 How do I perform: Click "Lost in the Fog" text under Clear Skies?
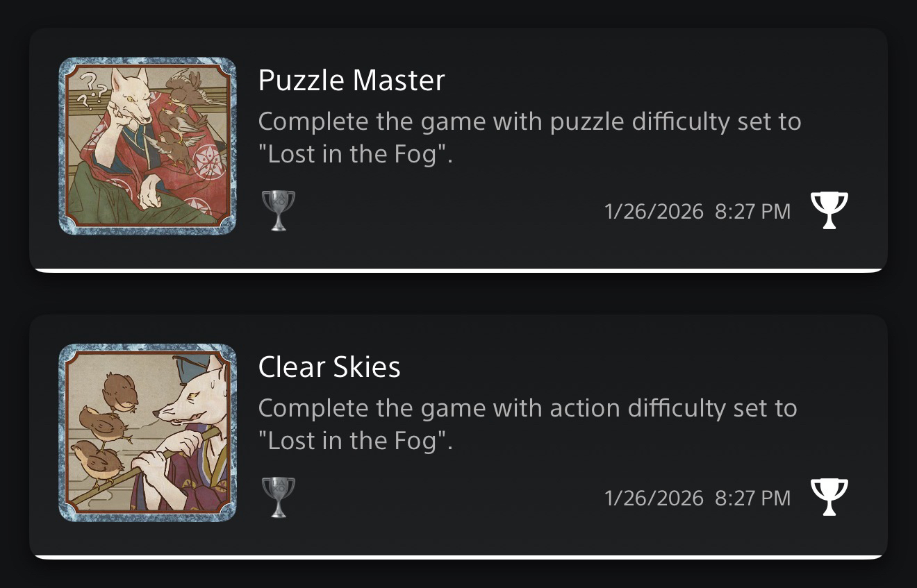355,441
